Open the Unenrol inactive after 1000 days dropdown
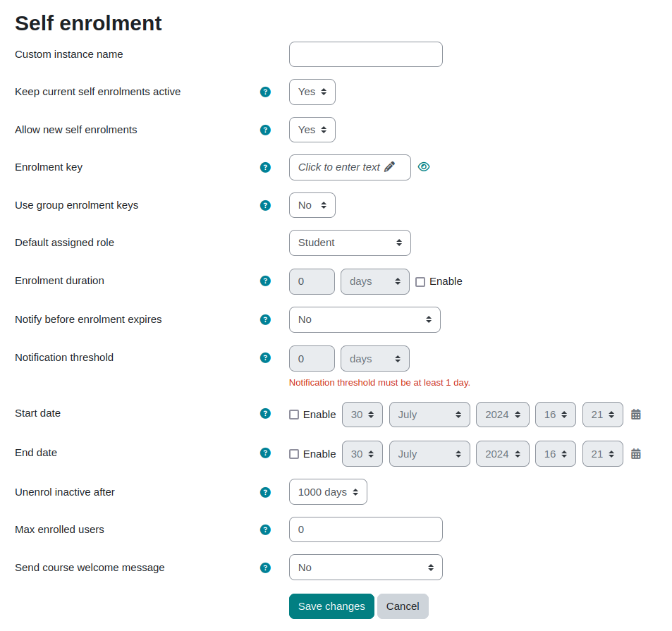 328,492
